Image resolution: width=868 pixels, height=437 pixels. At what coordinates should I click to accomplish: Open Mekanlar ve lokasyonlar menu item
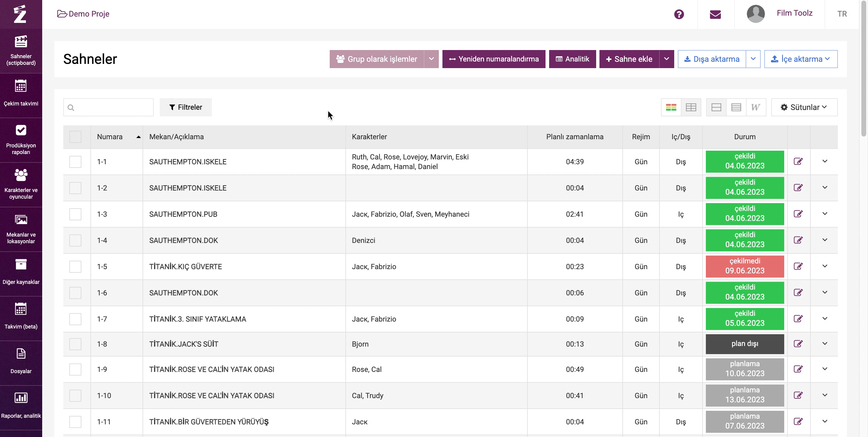[x=21, y=228]
